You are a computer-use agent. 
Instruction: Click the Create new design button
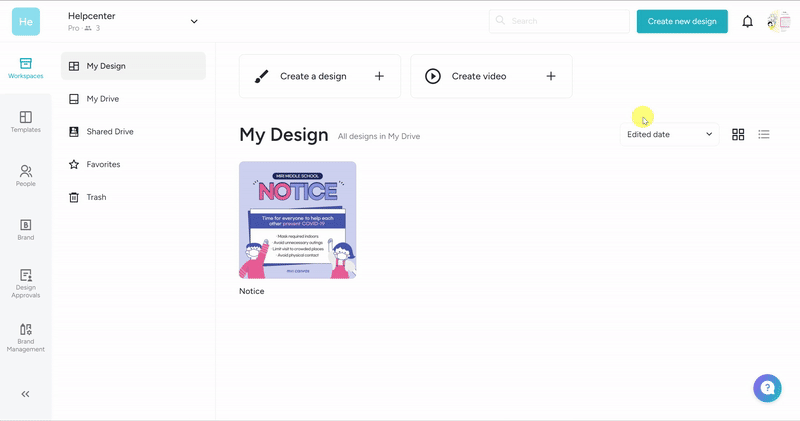tap(681, 21)
